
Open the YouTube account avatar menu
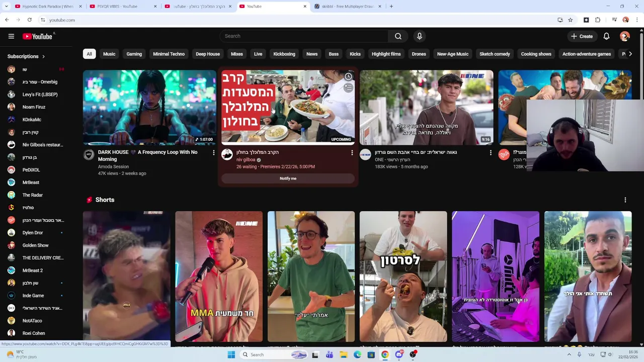point(625,36)
